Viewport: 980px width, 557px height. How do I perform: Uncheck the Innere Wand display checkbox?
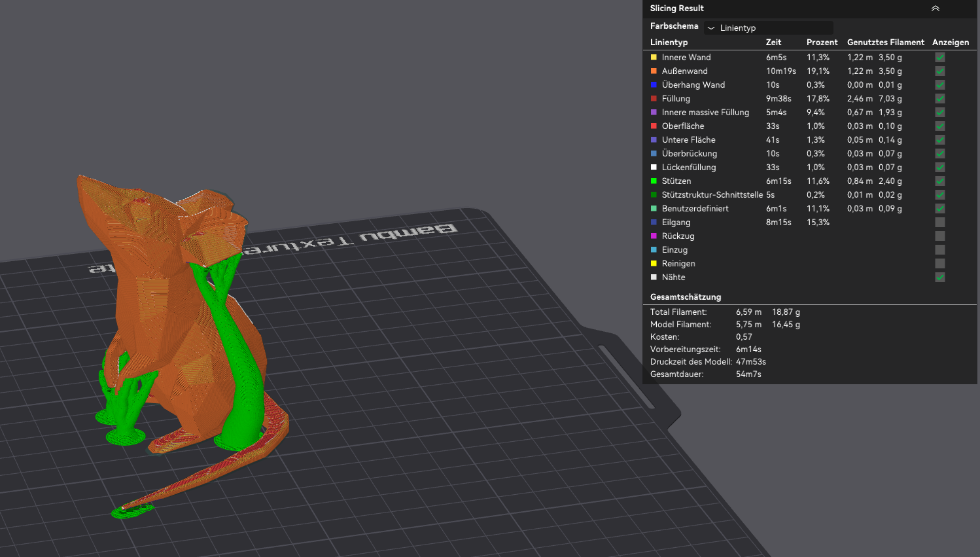[940, 58]
